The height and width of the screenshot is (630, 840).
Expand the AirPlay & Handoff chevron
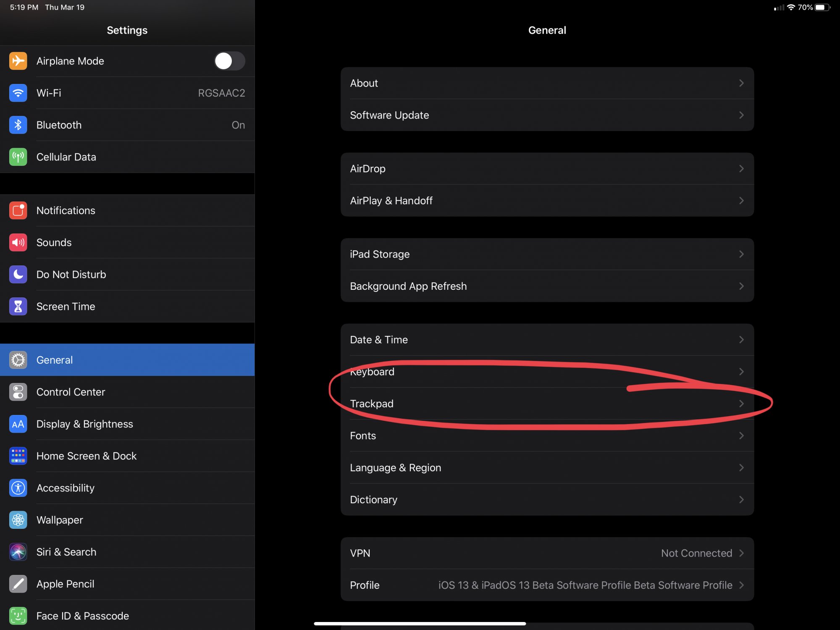[741, 201]
